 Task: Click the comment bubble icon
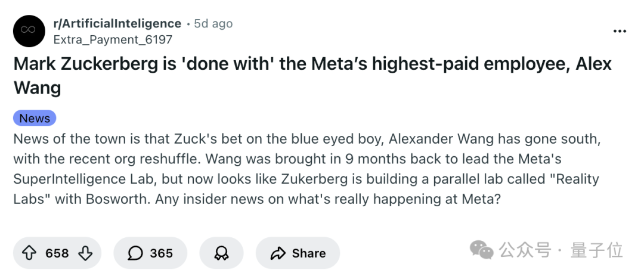click(135, 253)
